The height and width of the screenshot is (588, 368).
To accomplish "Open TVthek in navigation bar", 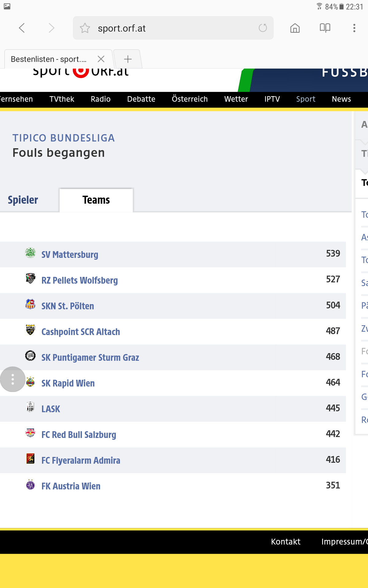I will 62,99.
